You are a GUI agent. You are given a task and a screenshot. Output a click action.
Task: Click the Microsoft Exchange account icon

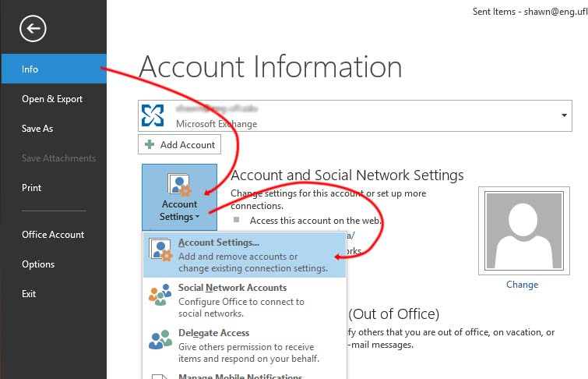click(155, 115)
